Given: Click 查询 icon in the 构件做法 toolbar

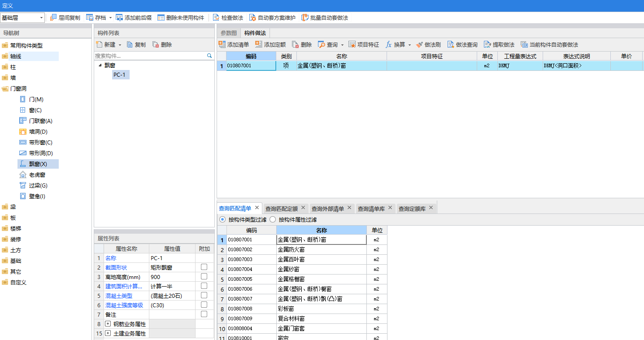Looking at the screenshot, I should (322, 44).
